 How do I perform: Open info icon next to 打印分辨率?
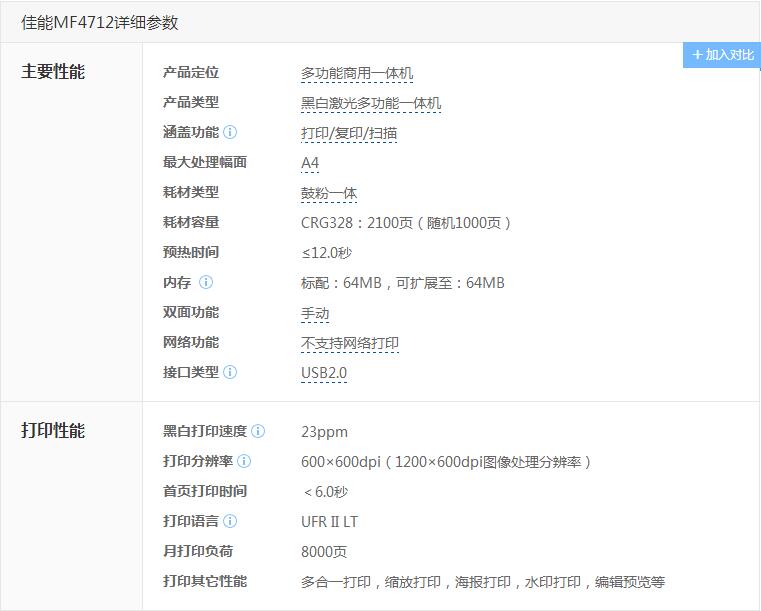click(244, 461)
